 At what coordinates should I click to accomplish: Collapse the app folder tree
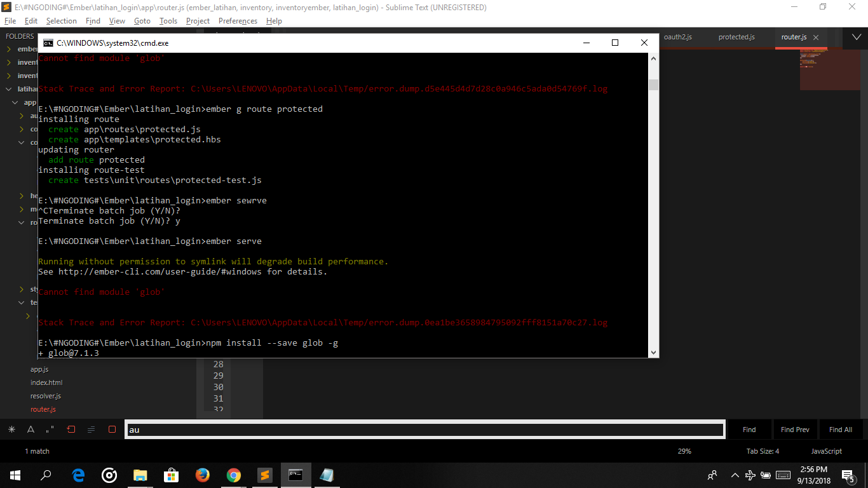pyautogui.click(x=14, y=102)
